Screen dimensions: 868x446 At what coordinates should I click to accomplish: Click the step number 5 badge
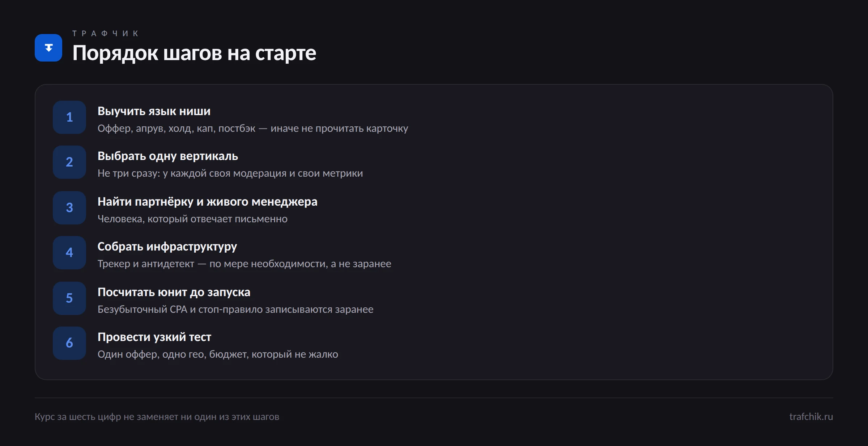click(x=69, y=298)
